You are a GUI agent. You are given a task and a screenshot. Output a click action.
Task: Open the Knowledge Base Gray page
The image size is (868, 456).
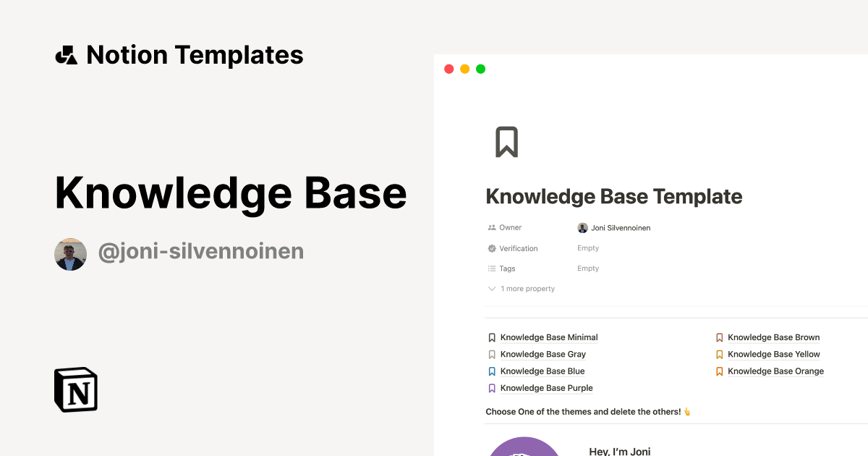542,354
